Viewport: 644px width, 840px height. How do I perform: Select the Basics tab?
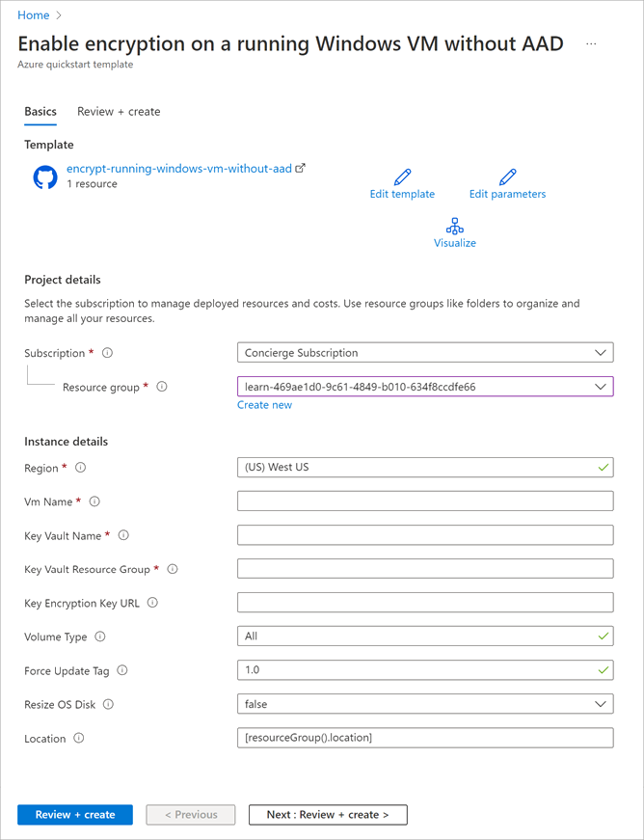(x=40, y=112)
